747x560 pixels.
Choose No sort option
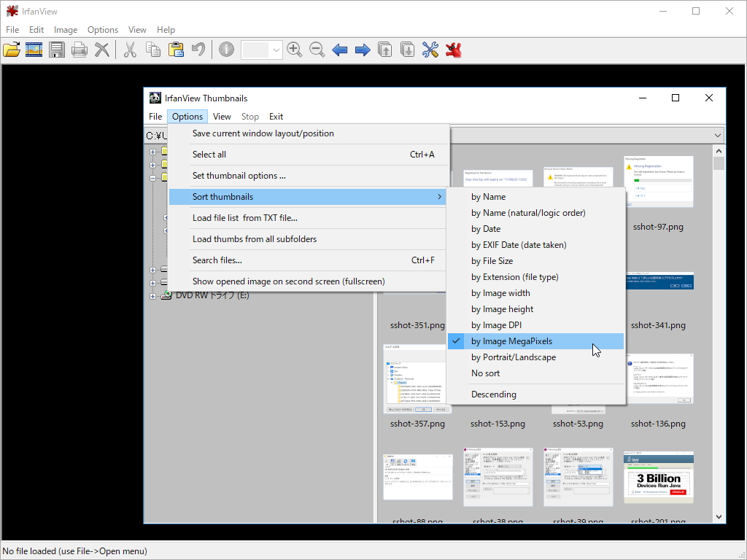pos(536,373)
